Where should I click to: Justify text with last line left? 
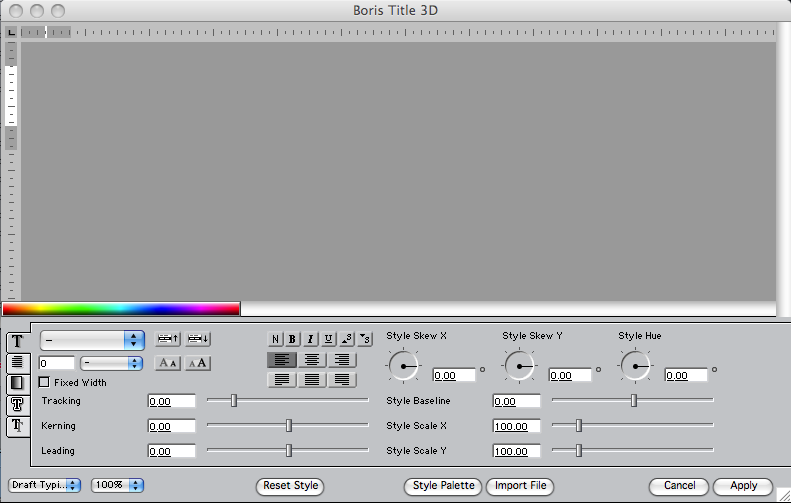pos(282,379)
